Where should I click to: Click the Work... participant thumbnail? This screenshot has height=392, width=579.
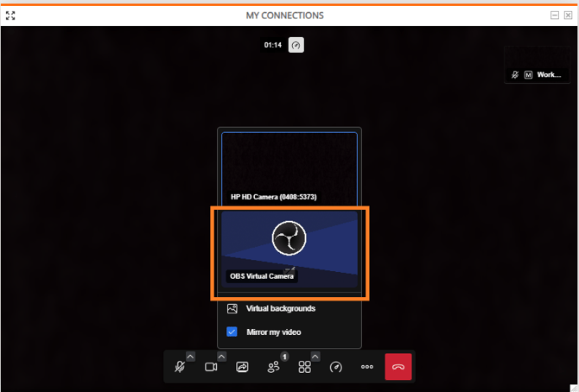(x=537, y=74)
